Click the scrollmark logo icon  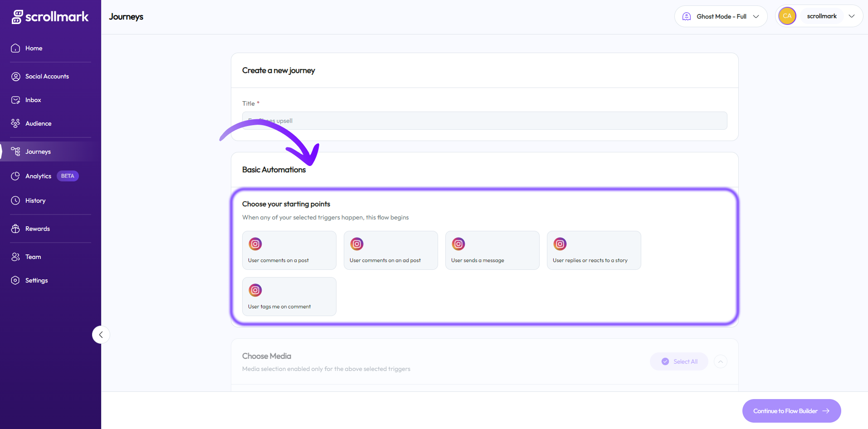coord(17,17)
